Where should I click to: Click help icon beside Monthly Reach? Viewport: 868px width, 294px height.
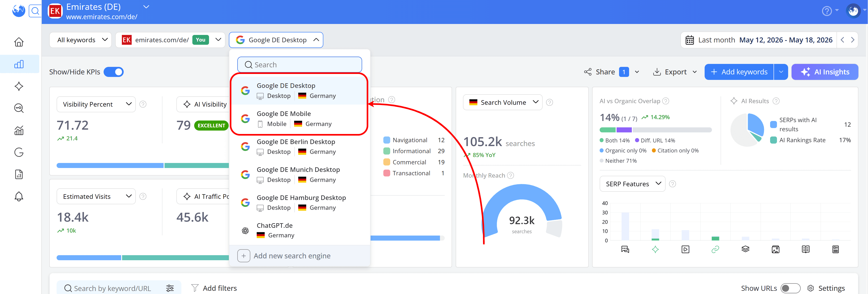pos(510,175)
